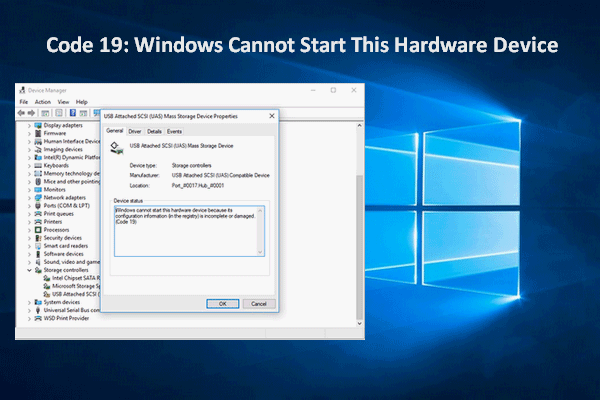The height and width of the screenshot is (400, 600).
Task: Open the File menu
Action: click(x=24, y=102)
